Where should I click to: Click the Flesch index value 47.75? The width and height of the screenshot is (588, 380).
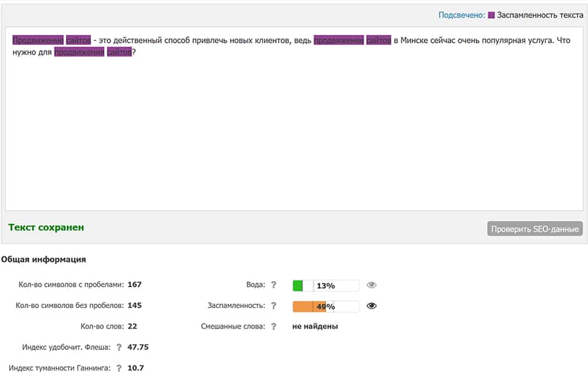(138, 347)
